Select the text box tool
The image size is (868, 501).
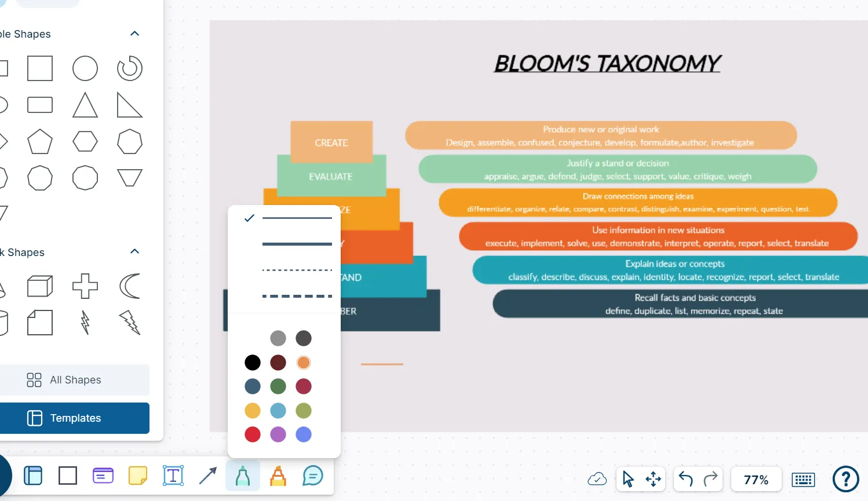[x=173, y=476]
